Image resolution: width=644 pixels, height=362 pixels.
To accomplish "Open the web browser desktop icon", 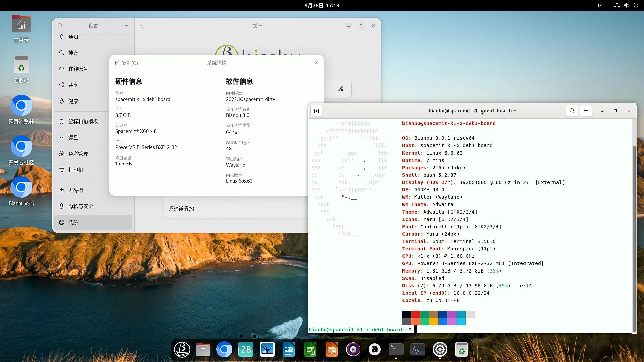I will (21, 106).
